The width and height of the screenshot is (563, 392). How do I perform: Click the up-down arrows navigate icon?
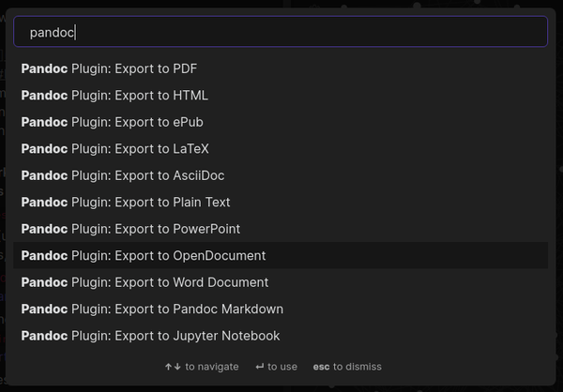[173, 367]
